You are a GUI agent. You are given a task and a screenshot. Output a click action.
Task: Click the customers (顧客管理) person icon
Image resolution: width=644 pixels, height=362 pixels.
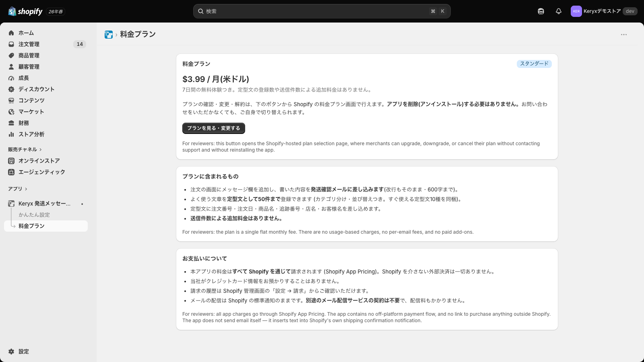(11, 67)
